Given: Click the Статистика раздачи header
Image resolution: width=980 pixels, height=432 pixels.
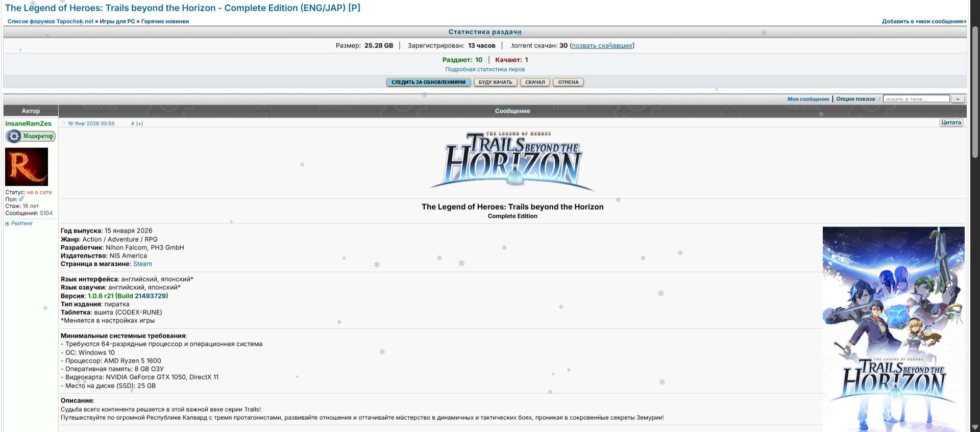Looking at the screenshot, I should coord(485,32).
